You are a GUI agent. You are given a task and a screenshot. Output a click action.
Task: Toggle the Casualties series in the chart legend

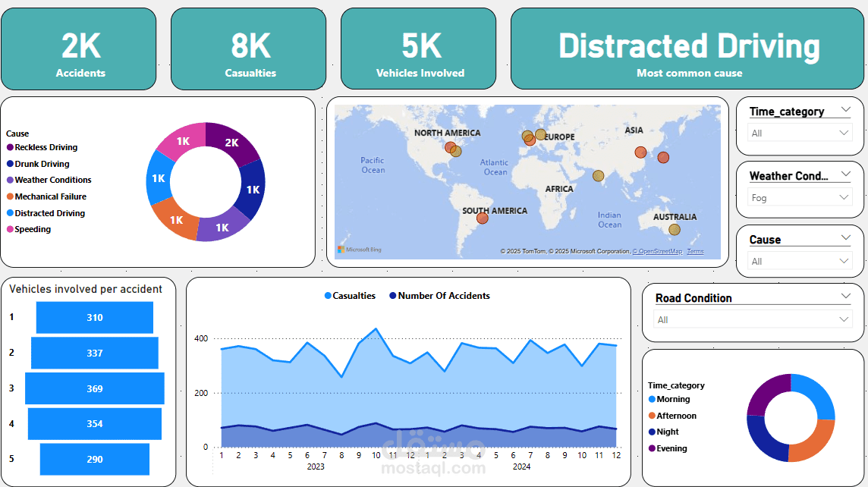(x=350, y=296)
